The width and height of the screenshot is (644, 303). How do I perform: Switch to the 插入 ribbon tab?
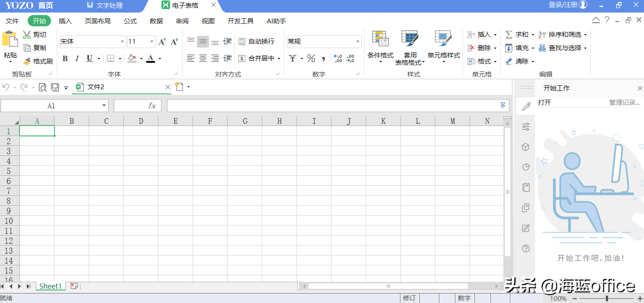tap(65, 21)
